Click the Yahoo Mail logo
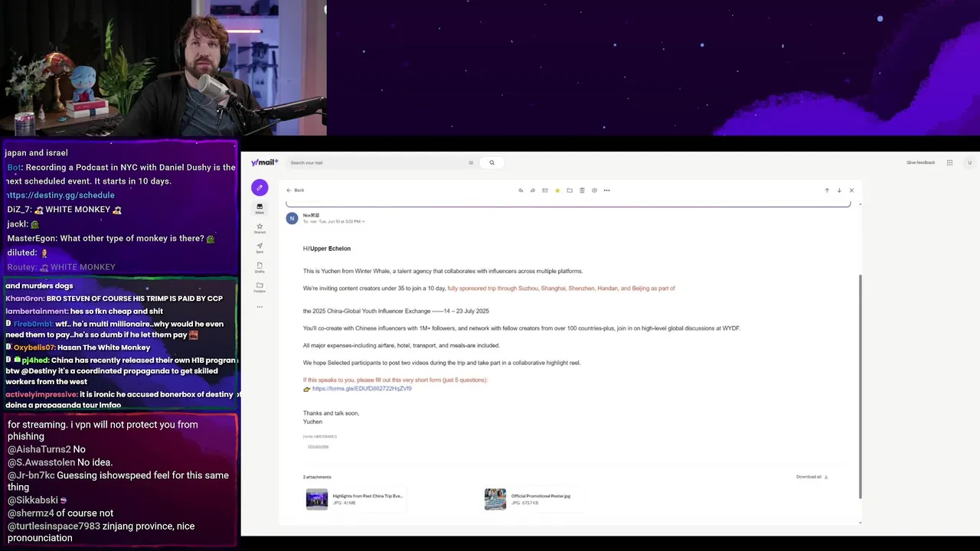The width and height of the screenshot is (980, 551). pos(264,162)
